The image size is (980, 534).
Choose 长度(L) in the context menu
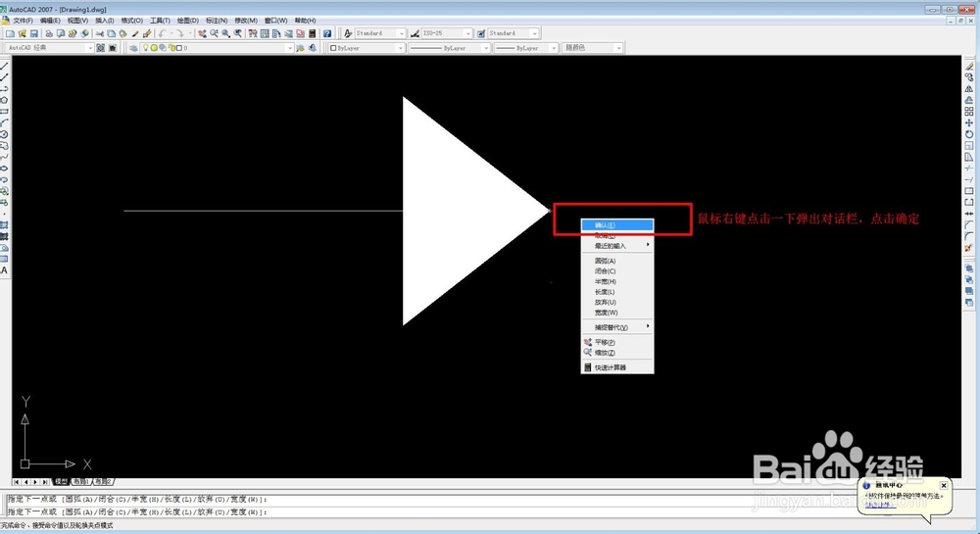pyautogui.click(x=617, y=292)
